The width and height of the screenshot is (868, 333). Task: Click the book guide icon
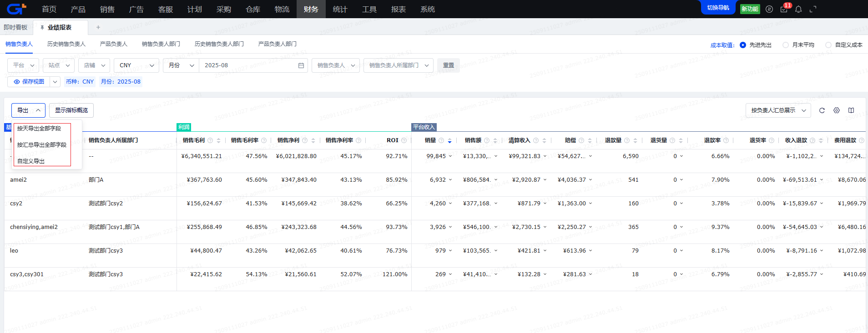[x=851, y=110]
